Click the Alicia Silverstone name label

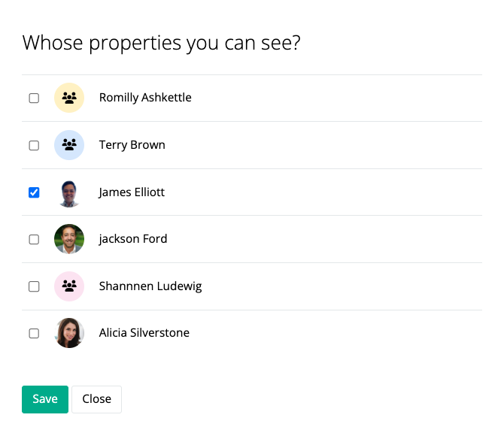pos(144,333)
